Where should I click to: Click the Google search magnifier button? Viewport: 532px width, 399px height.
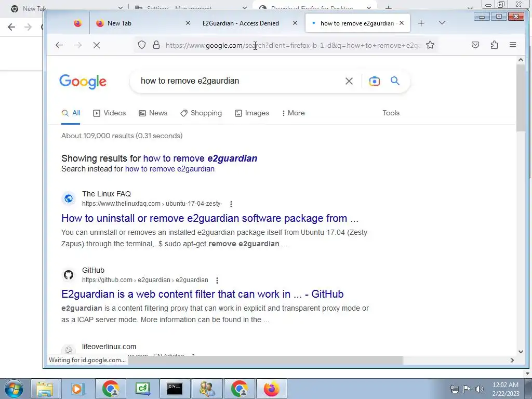click(395, 81)
